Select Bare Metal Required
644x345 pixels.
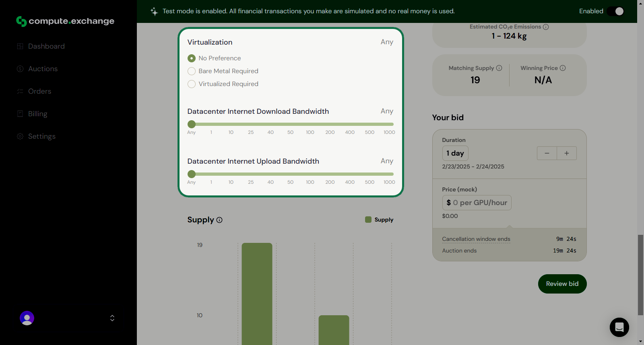pyautogui.click(x=192, y=71)
